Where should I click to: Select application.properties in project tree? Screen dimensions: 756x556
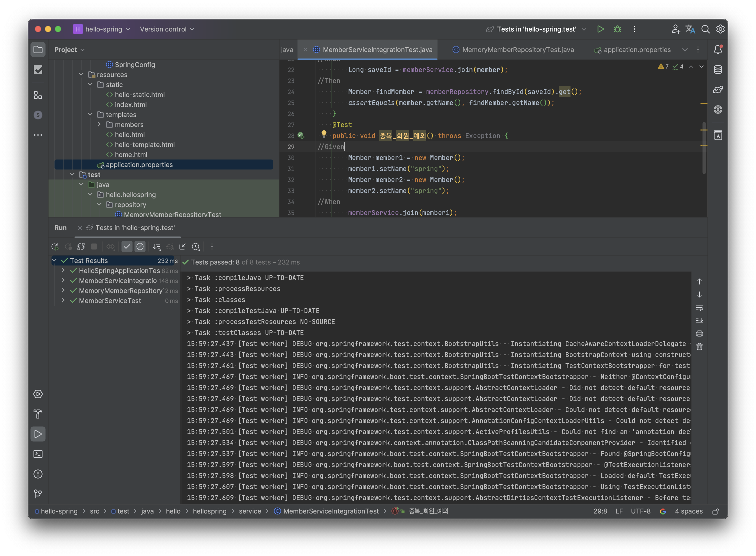tap(163, 164)
